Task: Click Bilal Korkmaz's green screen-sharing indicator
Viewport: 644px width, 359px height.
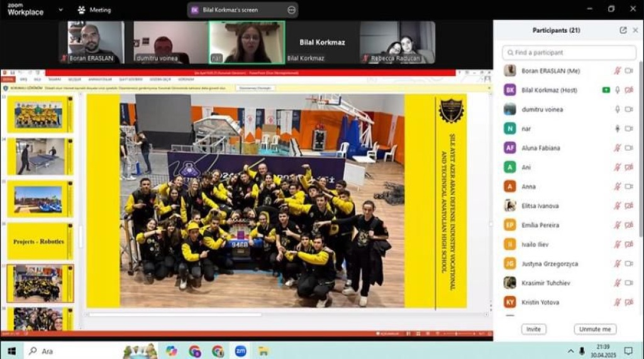Action: click(606, 90)
